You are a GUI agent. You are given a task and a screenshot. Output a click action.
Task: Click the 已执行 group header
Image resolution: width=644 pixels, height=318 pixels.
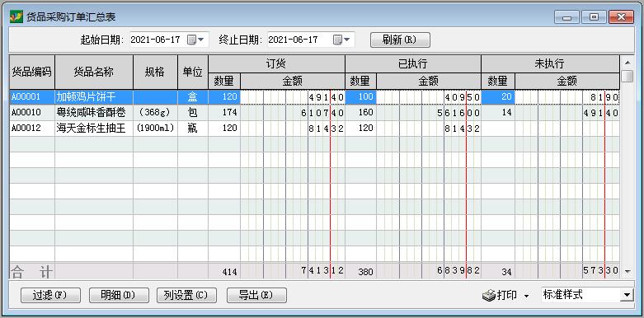pyautogui.click(x=413, y=64)
